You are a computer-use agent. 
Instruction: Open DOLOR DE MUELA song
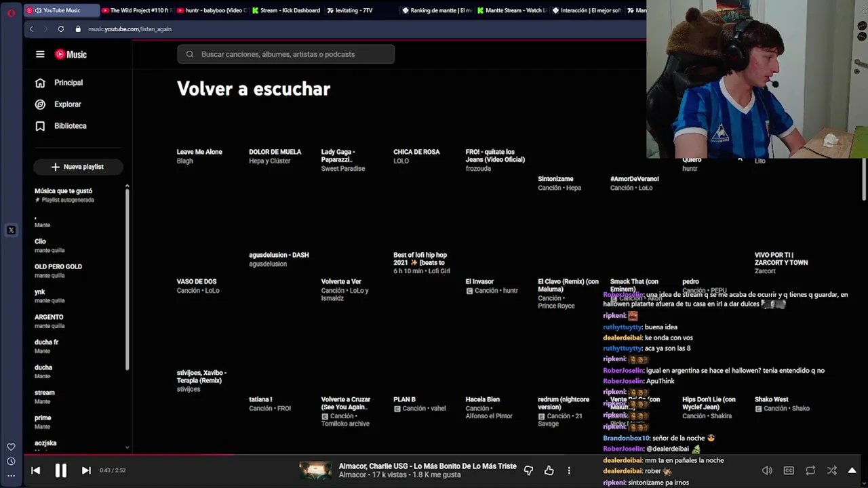pyautogui.click(x=275, y=152)
